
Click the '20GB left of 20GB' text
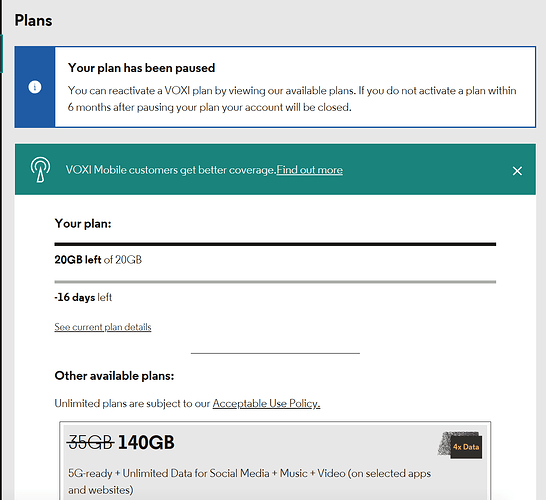(98, 260)
